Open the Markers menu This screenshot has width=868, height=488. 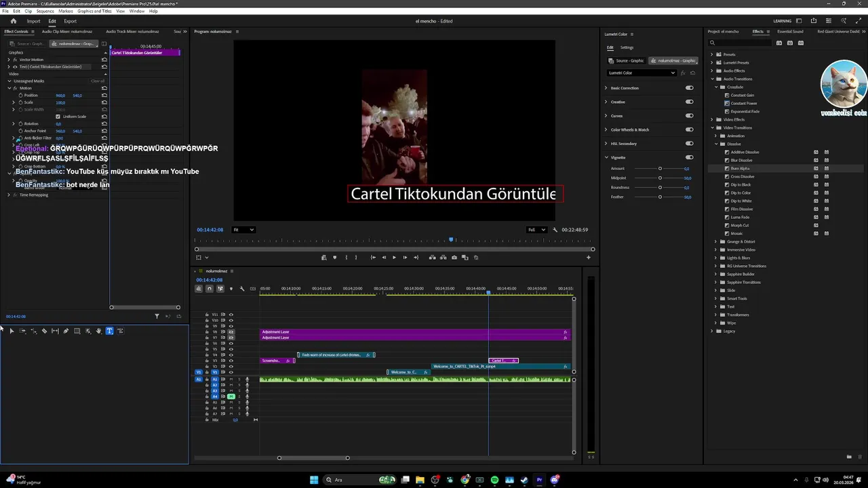pos(66,11)
